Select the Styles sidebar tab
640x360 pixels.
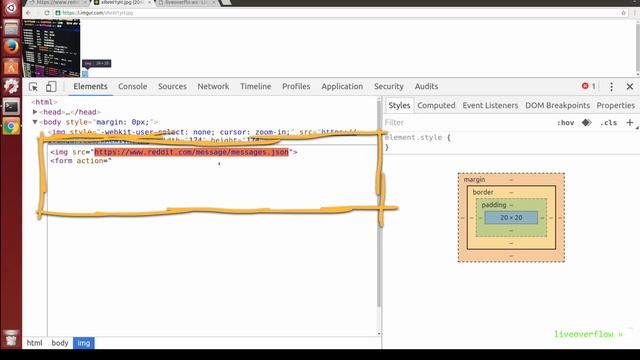pyautogui.click(x=399, y=105)
